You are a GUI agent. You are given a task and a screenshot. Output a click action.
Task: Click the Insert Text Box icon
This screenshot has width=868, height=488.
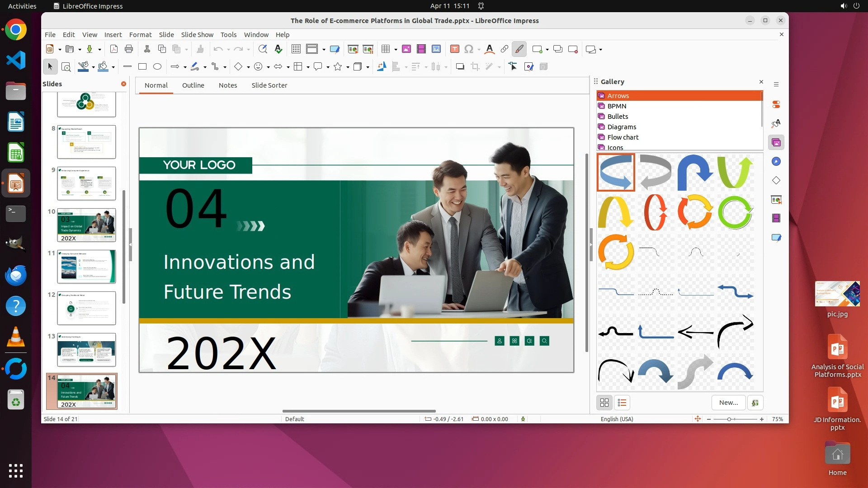pyautogui.click(x=455, y=49)
